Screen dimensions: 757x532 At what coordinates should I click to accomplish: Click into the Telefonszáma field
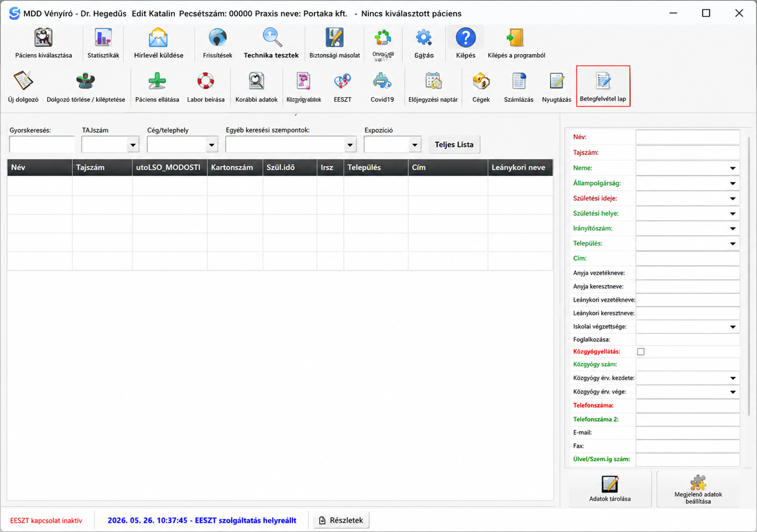coord(688,405)
